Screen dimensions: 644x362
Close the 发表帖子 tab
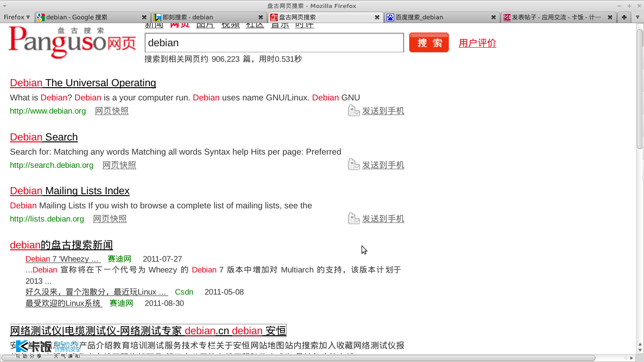(x=610, y=17)
